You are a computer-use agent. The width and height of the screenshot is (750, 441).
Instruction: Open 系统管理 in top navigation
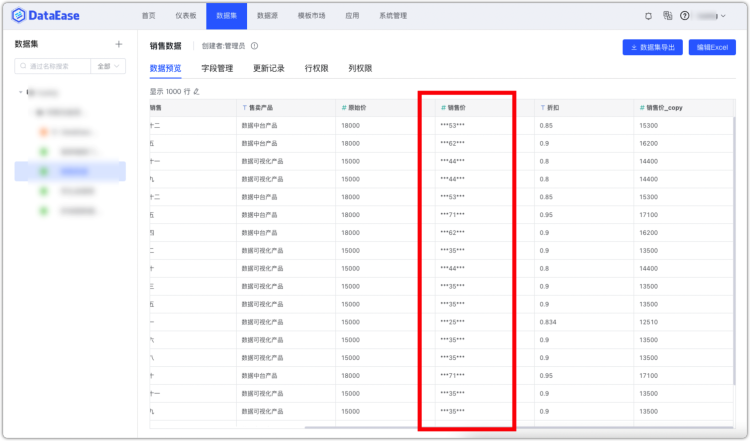click(x=393, y=16)
